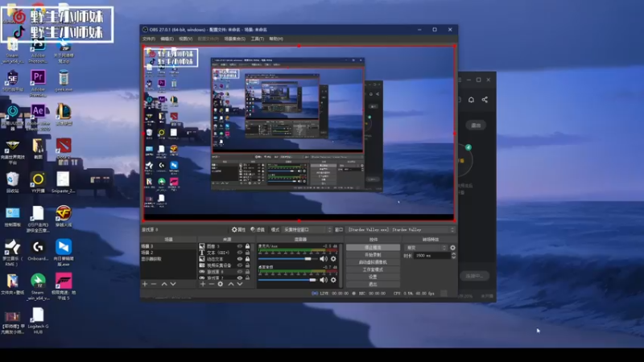
Task: Toggle lock on video capture device source
Action: (x=247, y=265)
